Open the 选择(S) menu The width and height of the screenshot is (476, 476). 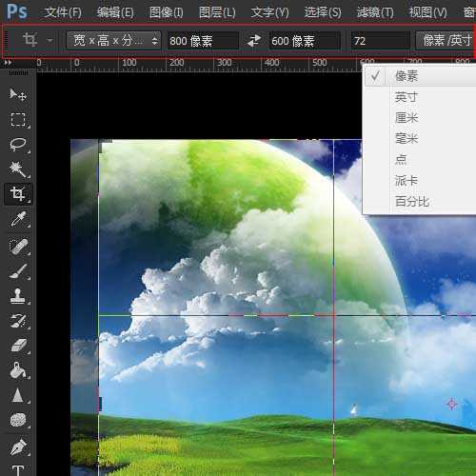[x=323, y=12]
